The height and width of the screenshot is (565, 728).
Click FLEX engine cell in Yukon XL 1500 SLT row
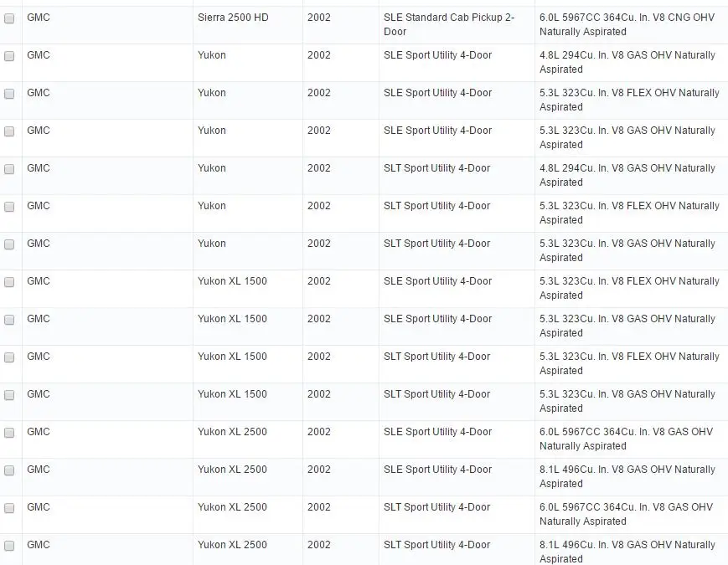[630, 363]
